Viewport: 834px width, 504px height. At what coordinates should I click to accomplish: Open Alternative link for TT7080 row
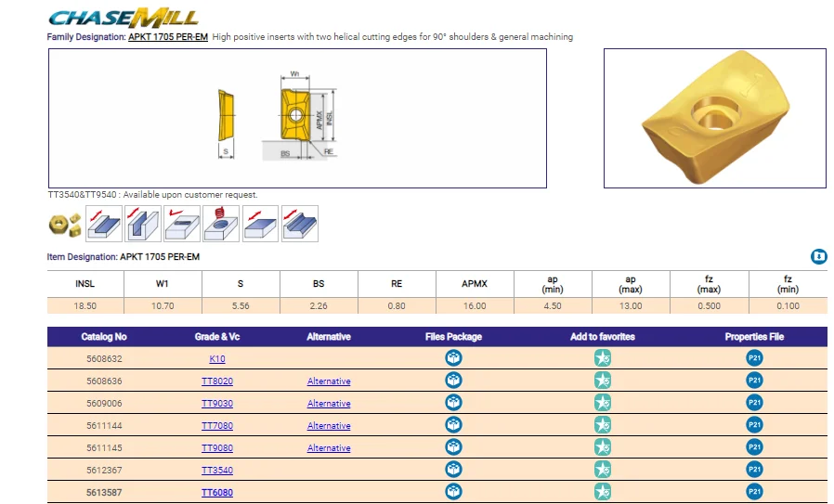[x=329, y=426]
